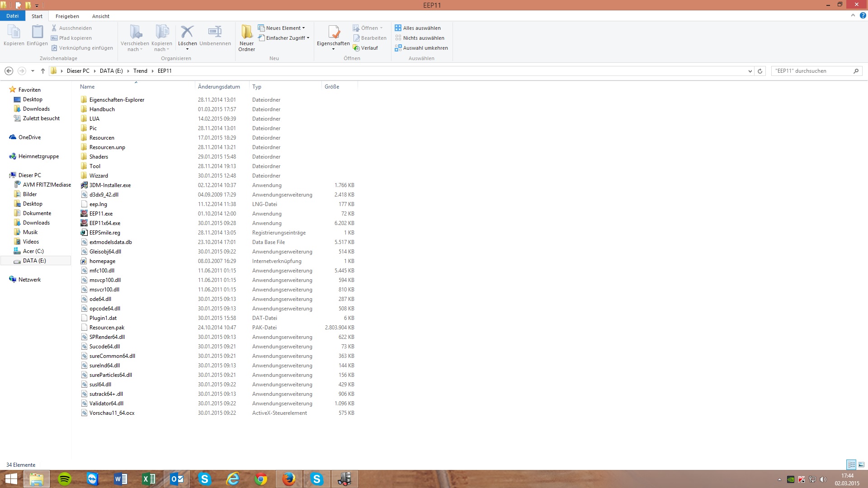The width and height of the screenshot is (868, 488).
Task: Click the Eigenschaften properties icon
Action: coord(333,33)
